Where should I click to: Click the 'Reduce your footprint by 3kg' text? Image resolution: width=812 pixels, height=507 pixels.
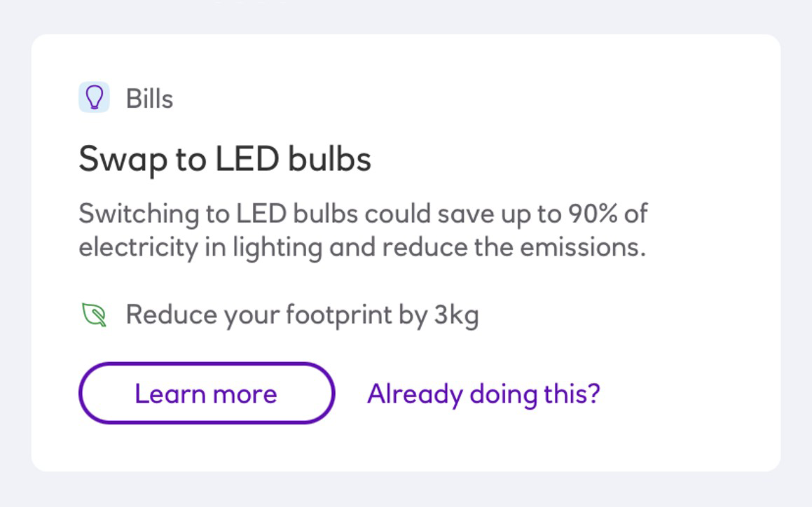pyautogui.click(x=302, y=315)
